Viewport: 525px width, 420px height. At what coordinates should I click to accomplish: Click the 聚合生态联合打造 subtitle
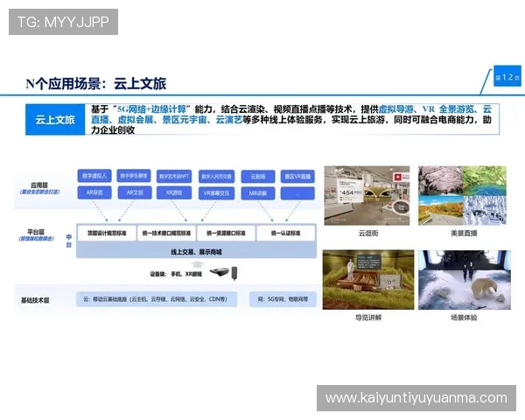39,192
